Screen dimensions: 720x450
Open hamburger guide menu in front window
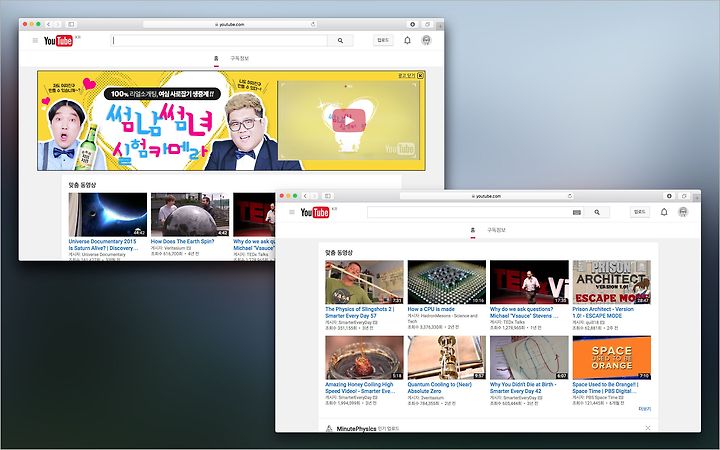point(292,212)
